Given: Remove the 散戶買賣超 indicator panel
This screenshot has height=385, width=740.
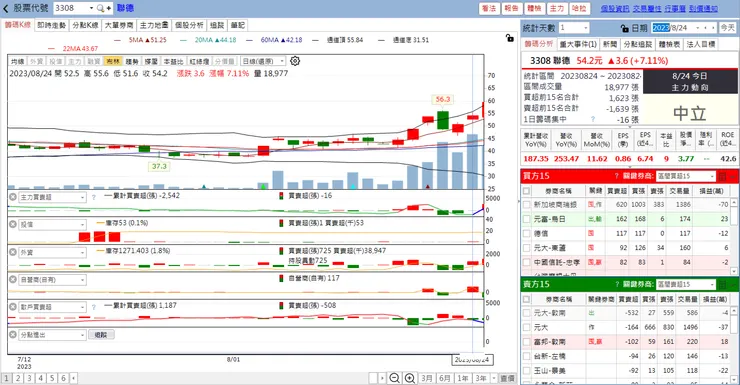Looking at the screenshot, I should coord(13,307).
